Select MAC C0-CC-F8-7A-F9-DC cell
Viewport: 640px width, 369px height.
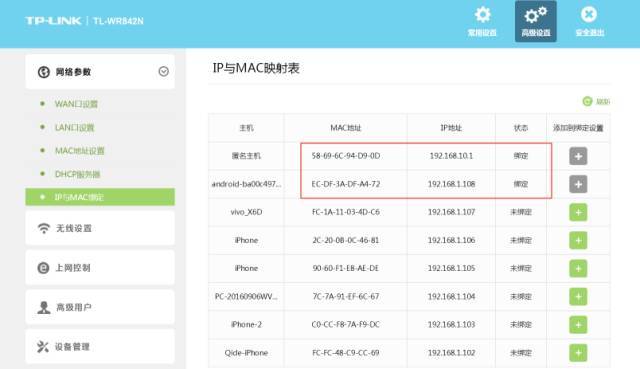[346, 325]
